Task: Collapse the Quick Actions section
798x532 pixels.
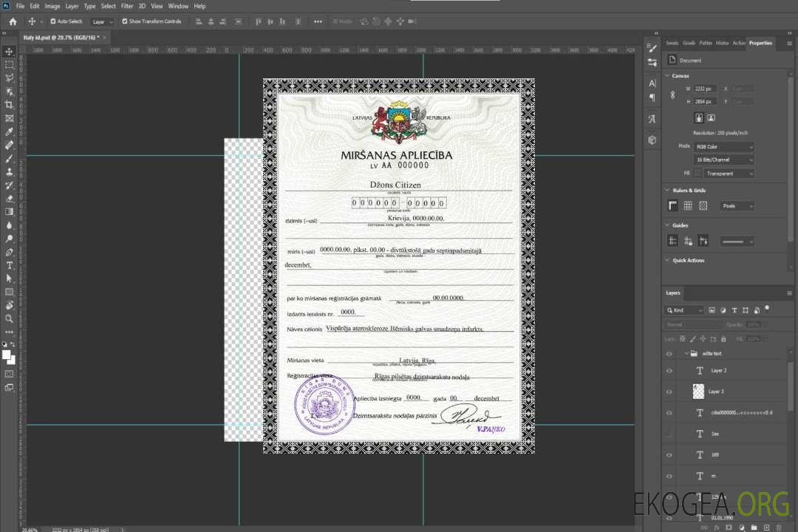Action: 667,260
